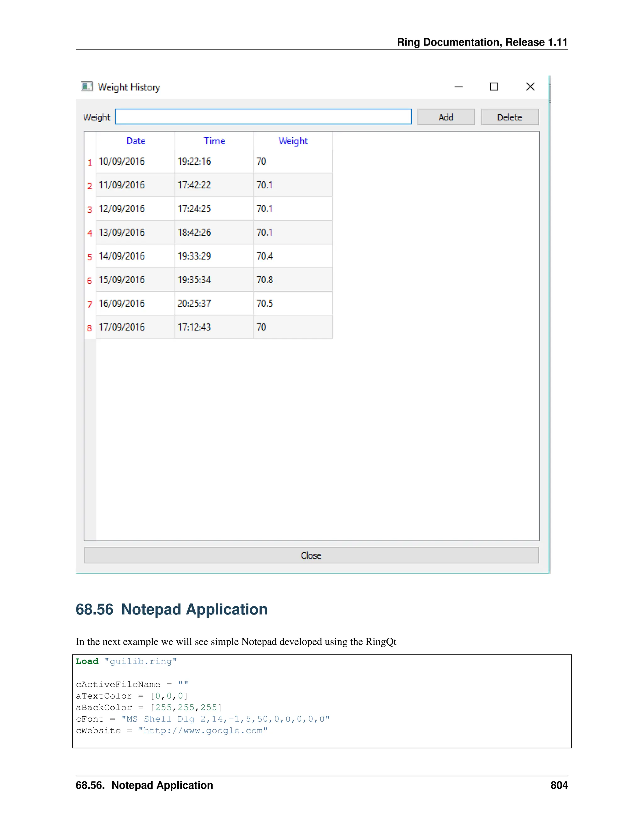This screenshot has height=833, width=644.
Task: Click the Weight History window icon
Action: [x=87, y=86]
